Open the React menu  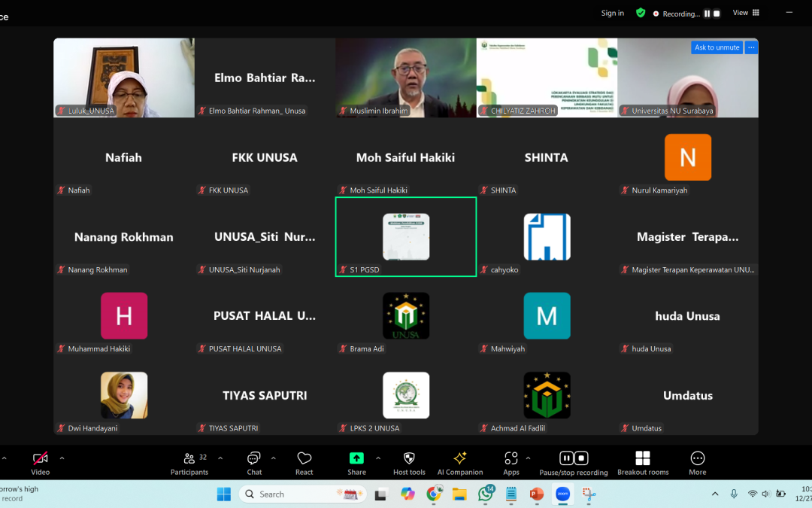pos(304,463)
